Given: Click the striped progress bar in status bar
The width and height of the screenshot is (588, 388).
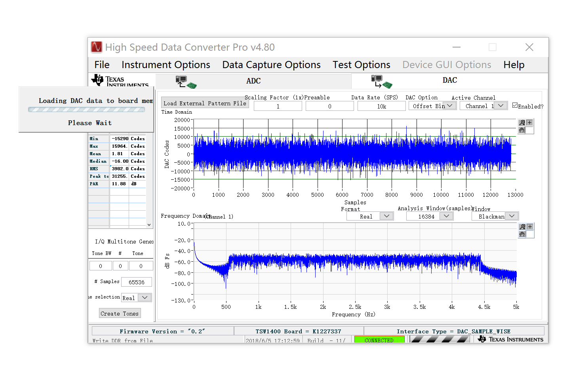Looking at the screenshot, I should tap(440, 339).
